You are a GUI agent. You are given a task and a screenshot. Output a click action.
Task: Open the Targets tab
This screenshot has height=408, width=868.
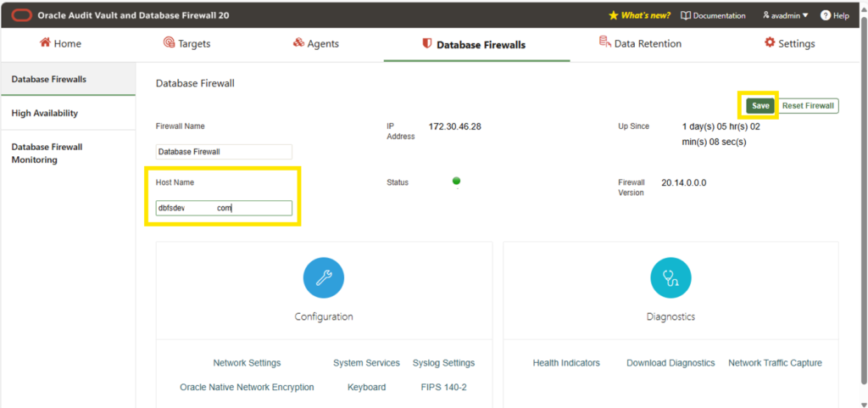pyautogui.click(x=186, y=43)
